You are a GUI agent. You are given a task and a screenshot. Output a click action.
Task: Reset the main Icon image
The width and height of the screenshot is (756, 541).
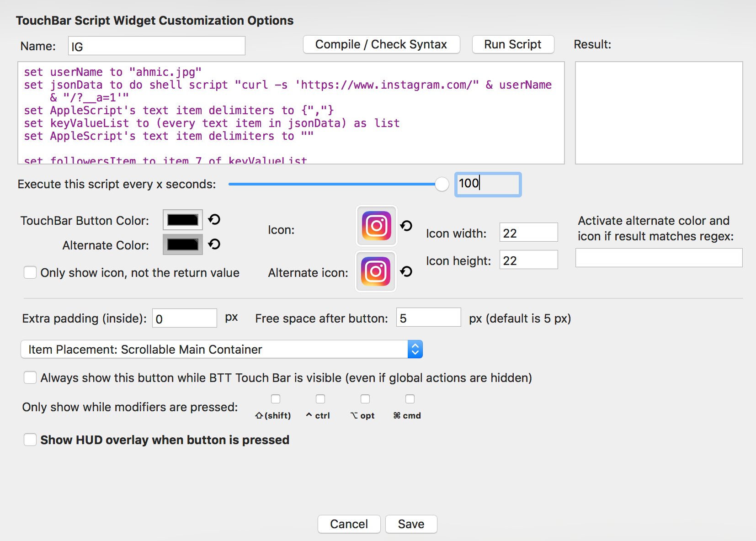pyautogui.click(x=406, y=226)
